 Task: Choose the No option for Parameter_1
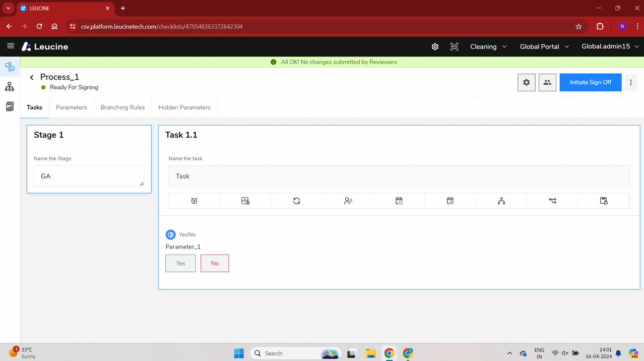[x=215, y=263]
